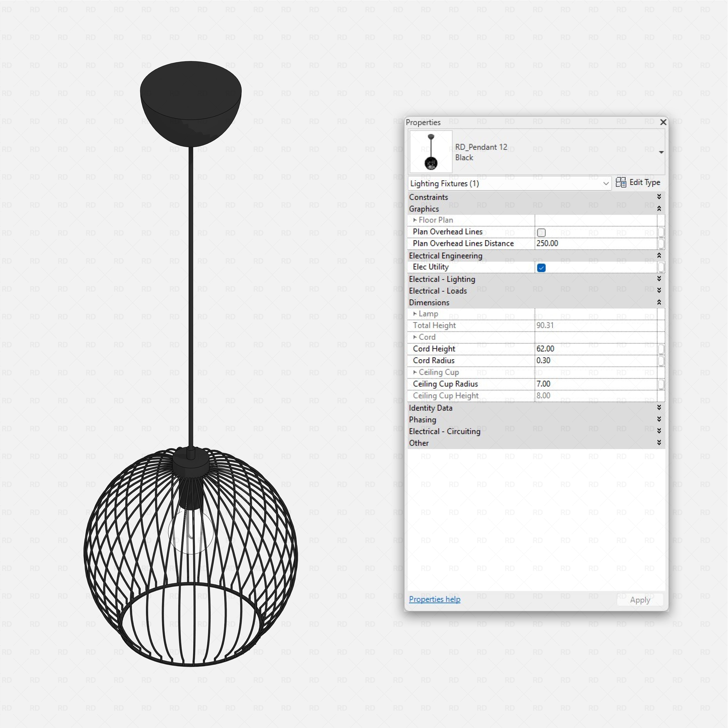Expand the Constraints section
The height and width of the screenshot is (728, 728).
pyautogui.click(x=659, y=197)
